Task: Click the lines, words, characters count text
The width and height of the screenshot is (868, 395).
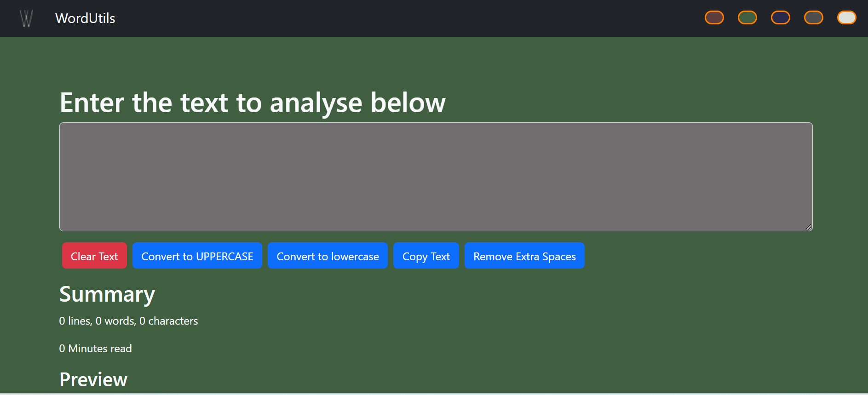Action: pos(128,321)
